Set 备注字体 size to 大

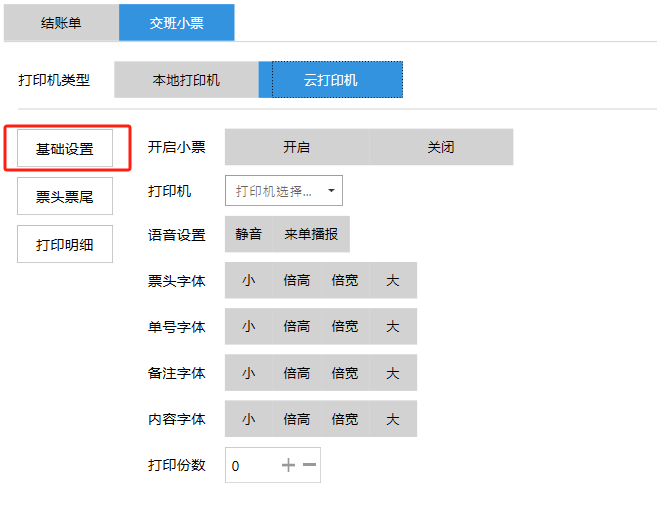(x=393, y=373)
